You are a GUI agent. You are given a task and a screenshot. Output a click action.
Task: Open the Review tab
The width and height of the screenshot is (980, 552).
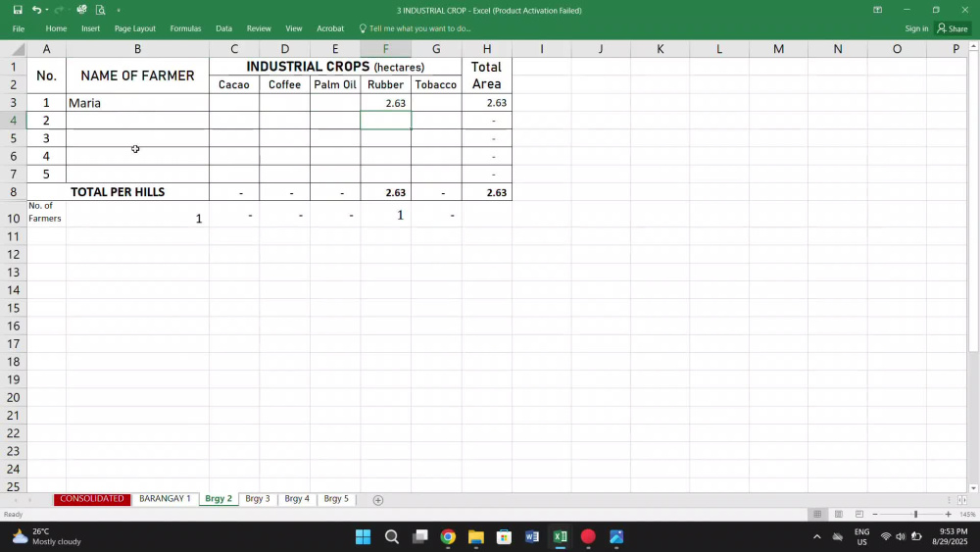pos(259,28)
